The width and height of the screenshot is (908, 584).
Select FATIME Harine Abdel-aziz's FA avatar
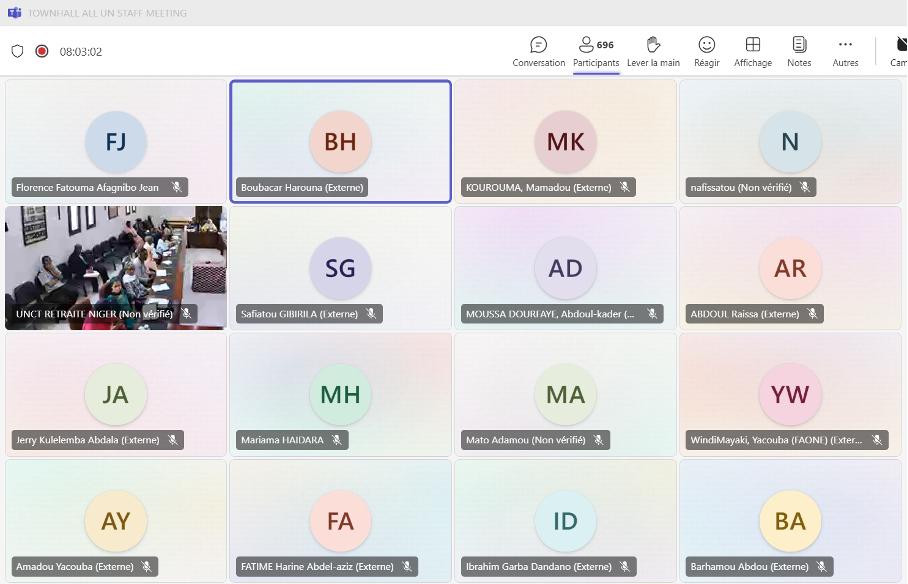(x=340, y=521)
